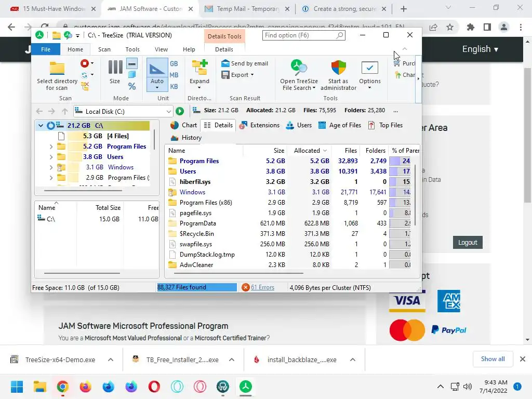The height and width of the screenshot is (399, 532).
Task: Choose GB unit in ribbon
Action: (x=174, y=63)
